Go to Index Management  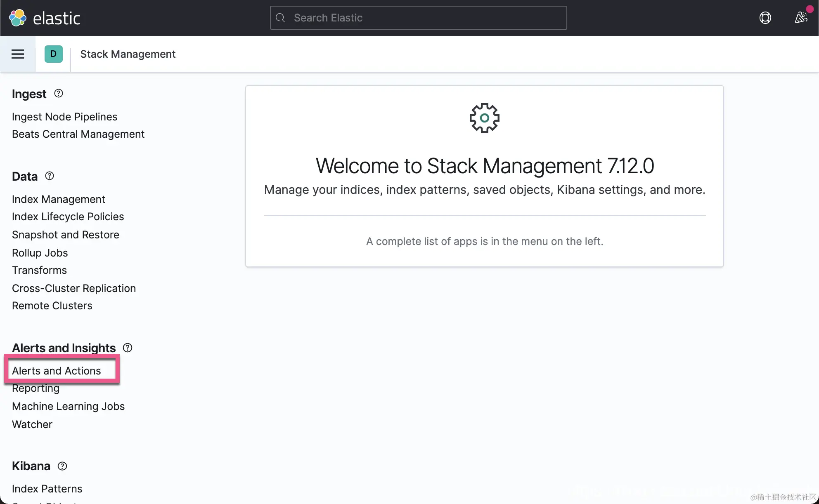point(59,199)
